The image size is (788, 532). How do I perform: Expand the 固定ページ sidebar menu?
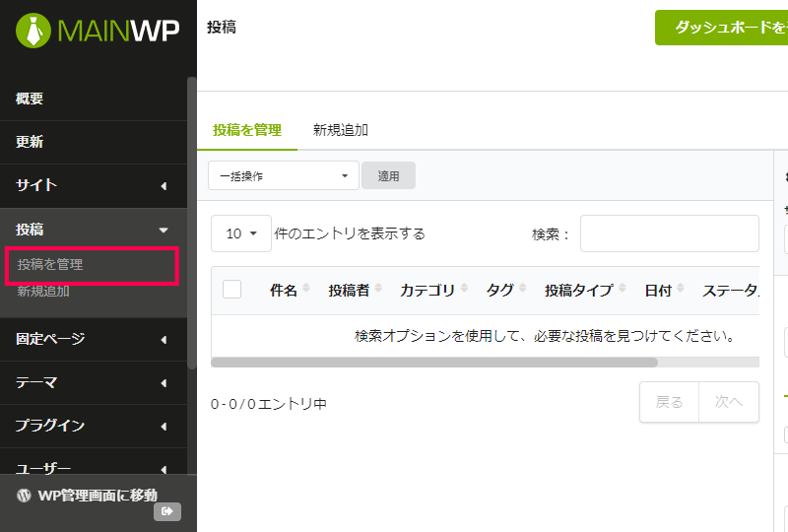[x=94, y=340]
